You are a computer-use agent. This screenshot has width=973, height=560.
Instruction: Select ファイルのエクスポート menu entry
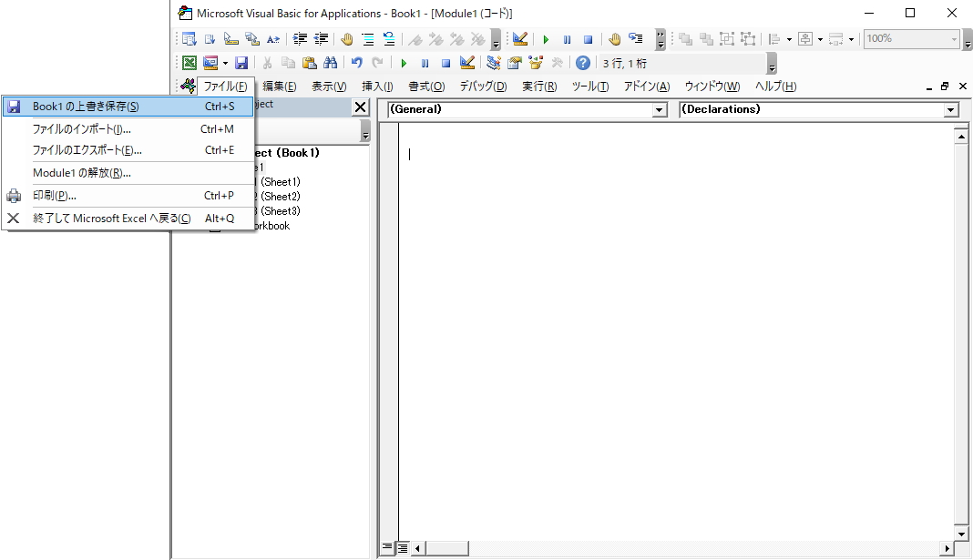(x=128, y=150)
